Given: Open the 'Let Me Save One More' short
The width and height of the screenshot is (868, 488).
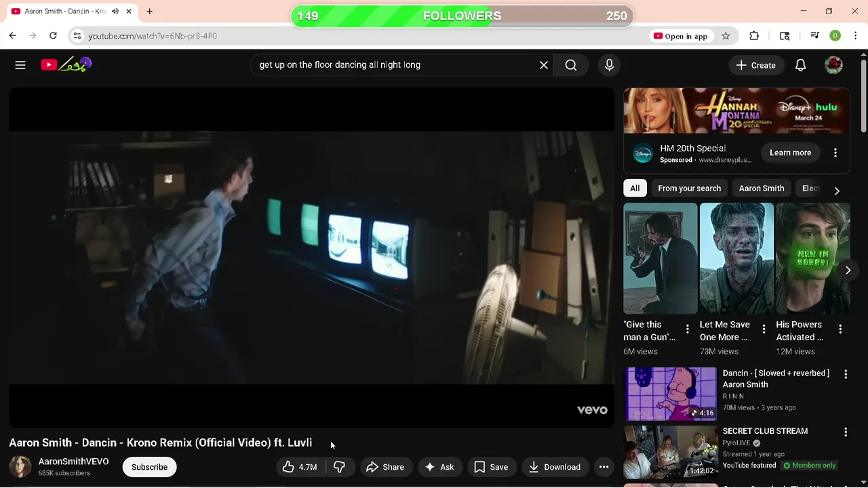Looking at the screenshot, I should (x=736, y=258).
